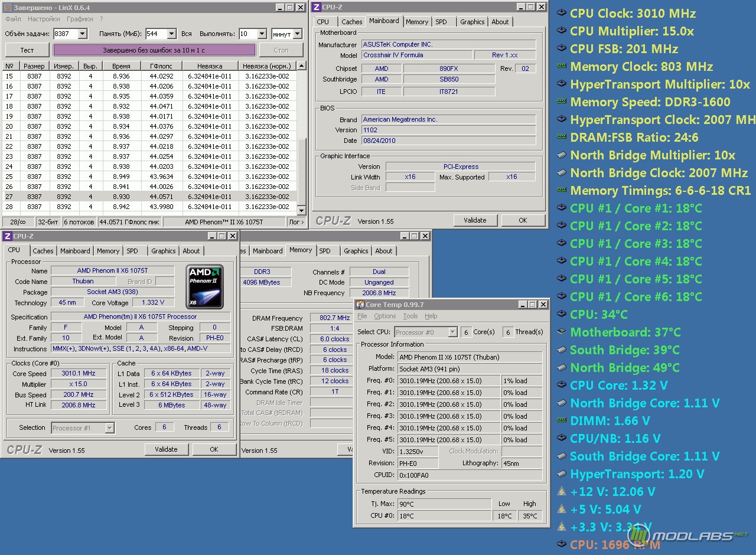Click the LinX completed progress bar
The height and width of the screenshot is (555, 756).
pyautogui.click(x=154, y=50)
